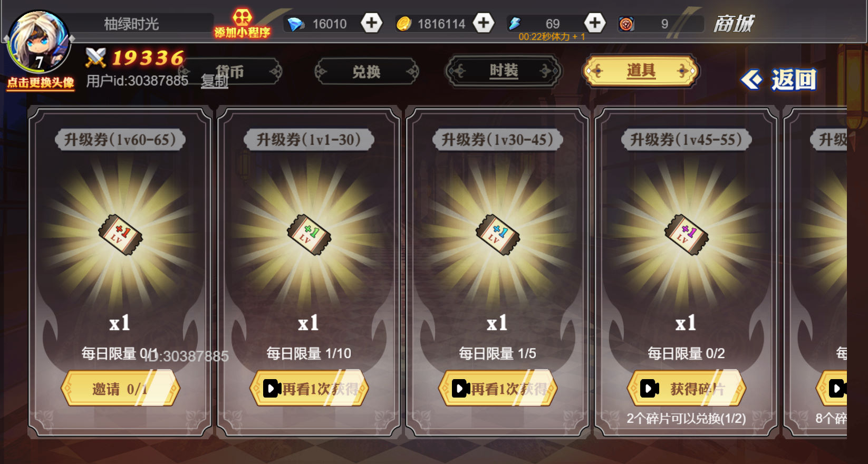Click the 邀请 0/1 button
Image resolution: width=868 pixels, height=464 pixels.
[120, 389]
